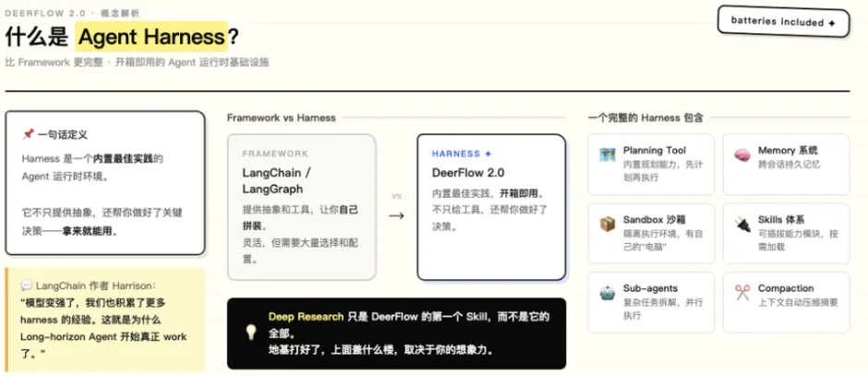Click the arrow between Framework and Harness
The width and height of the screenshot is (868, 376).
click(x=396, y=215)
